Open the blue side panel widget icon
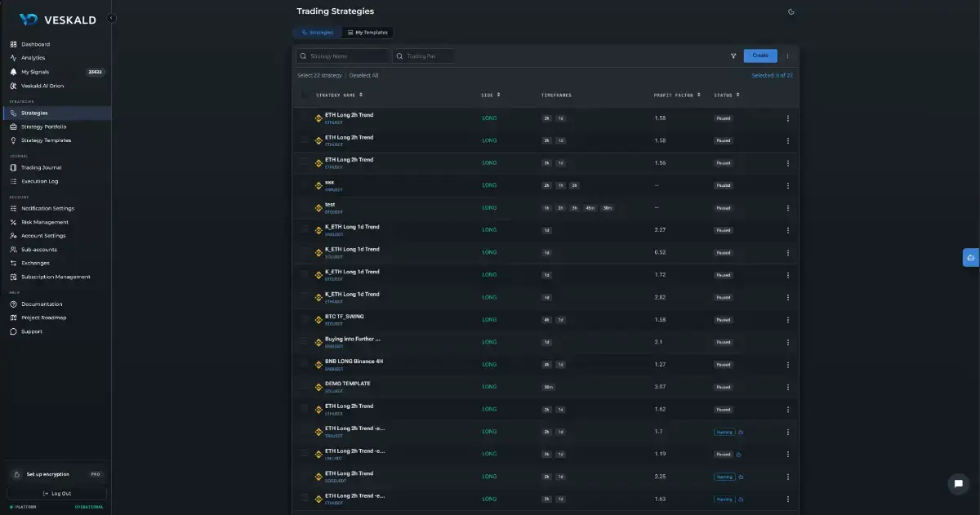 pos(970,258)
